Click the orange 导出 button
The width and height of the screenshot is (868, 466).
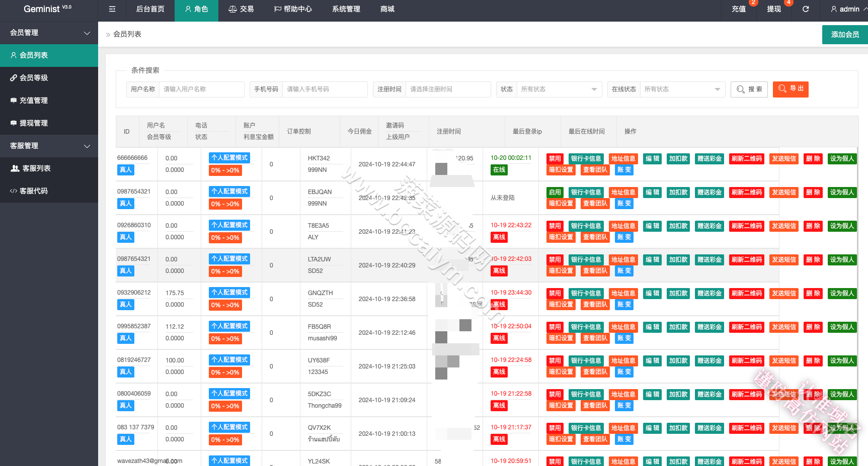791,89
